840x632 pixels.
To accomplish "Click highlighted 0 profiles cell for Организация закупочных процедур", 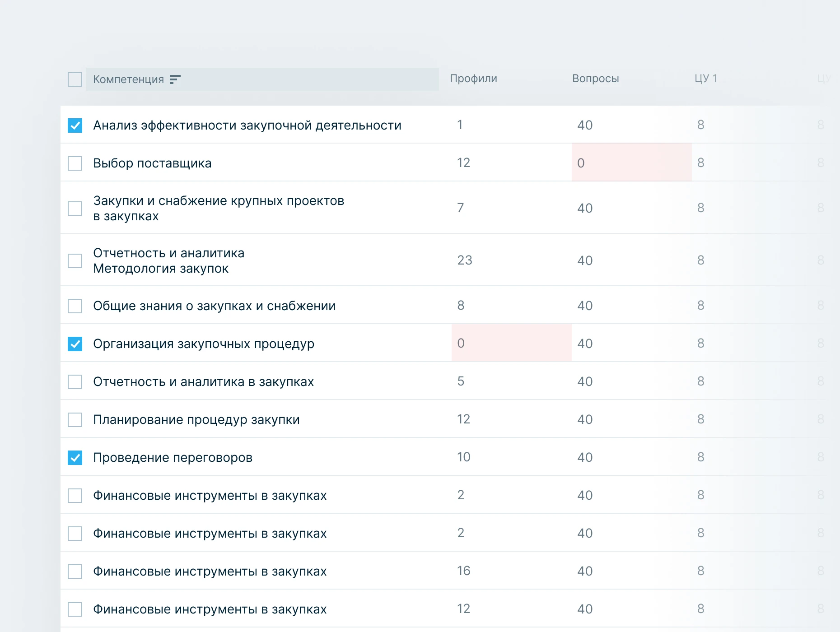I will [511, 343].
